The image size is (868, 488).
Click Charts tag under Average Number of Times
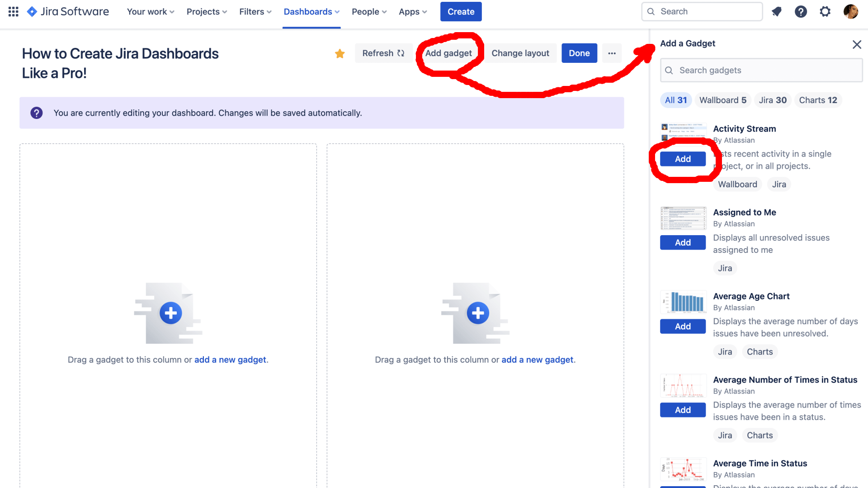click(x=759, y=436)
